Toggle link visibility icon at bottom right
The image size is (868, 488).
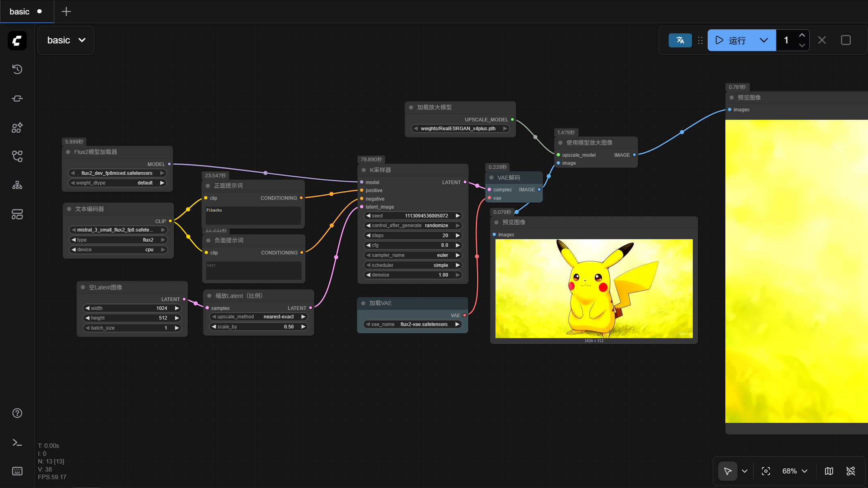(x=851, y=471)
